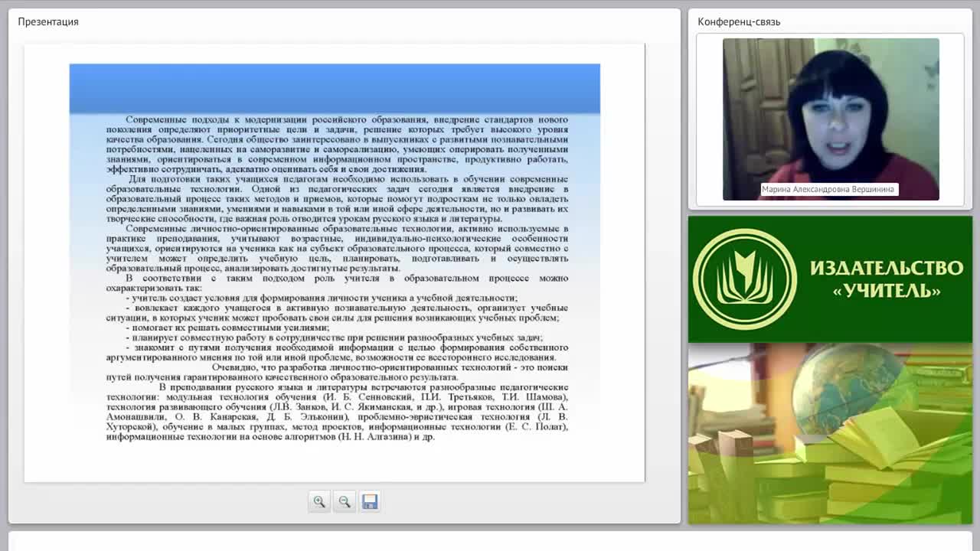This screenshot has height=551, width=980.
Task: Save the presentation with the floppy disk icon
Action: coord(370,501)
